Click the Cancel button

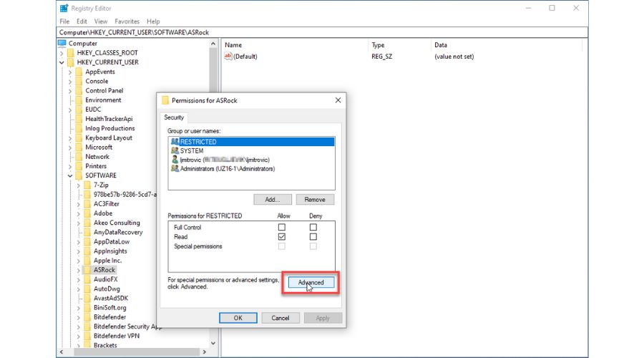(x=280, y=318)
